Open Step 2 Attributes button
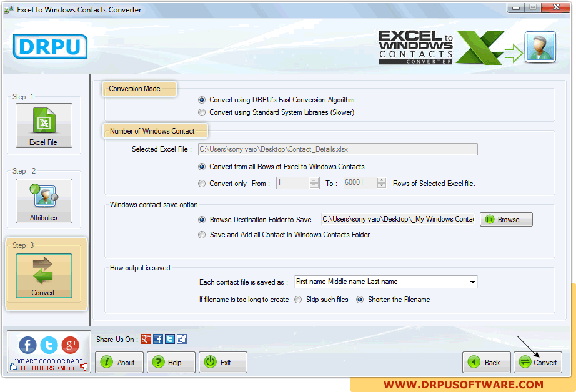Screen dimensions: 576x392 tap(44, 201)
